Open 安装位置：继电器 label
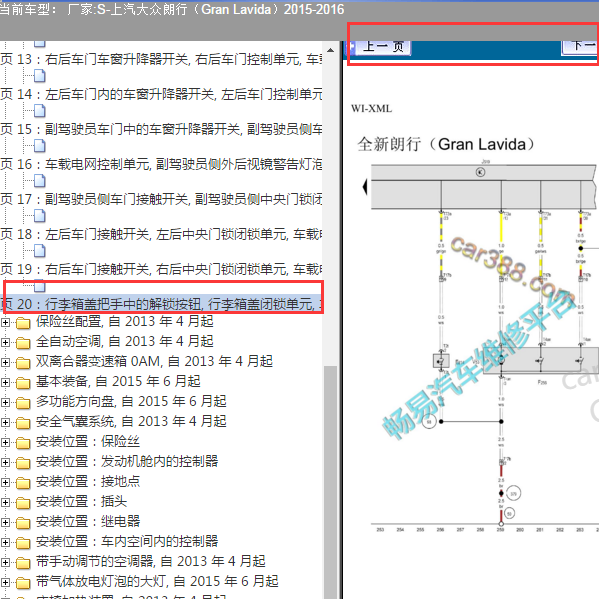This screenshot has width=599, height=599. (x=88, y=521)
